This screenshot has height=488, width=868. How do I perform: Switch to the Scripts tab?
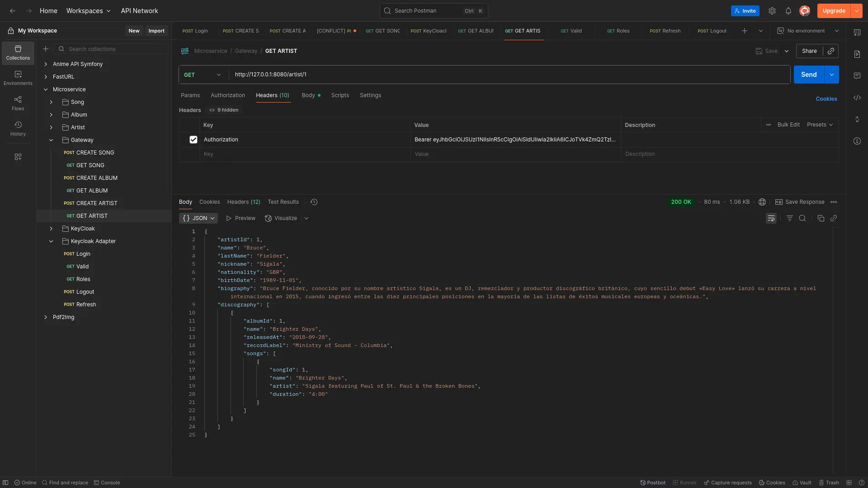tap(340, 95)
